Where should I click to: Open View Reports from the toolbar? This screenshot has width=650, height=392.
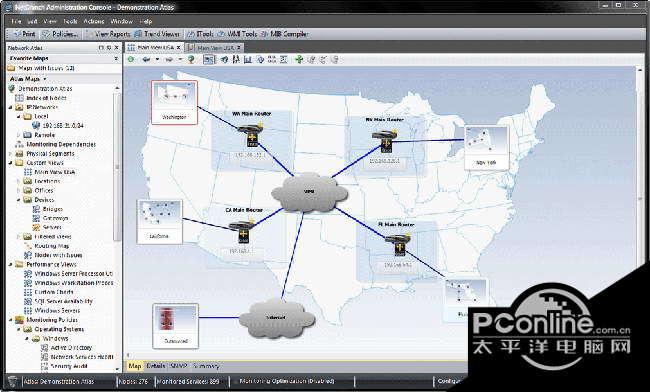pyautogui.click(x=107, y=34)
